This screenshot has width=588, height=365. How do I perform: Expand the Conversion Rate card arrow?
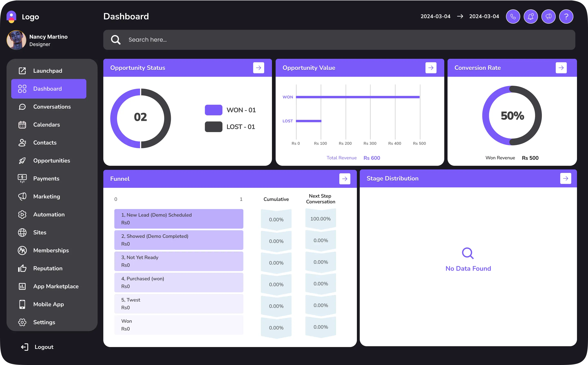pos(561,68)
